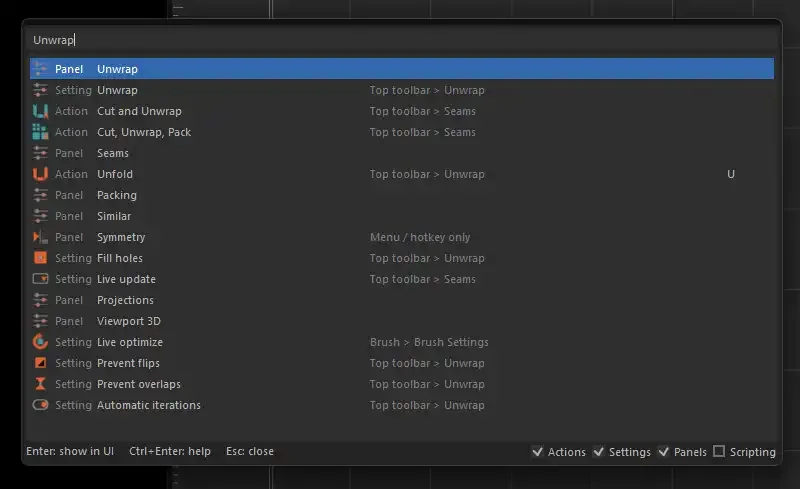Screen dimensions: 800x489
Task: Click the Prevent overlaps setting icon
Action: (x=40, y=384)
